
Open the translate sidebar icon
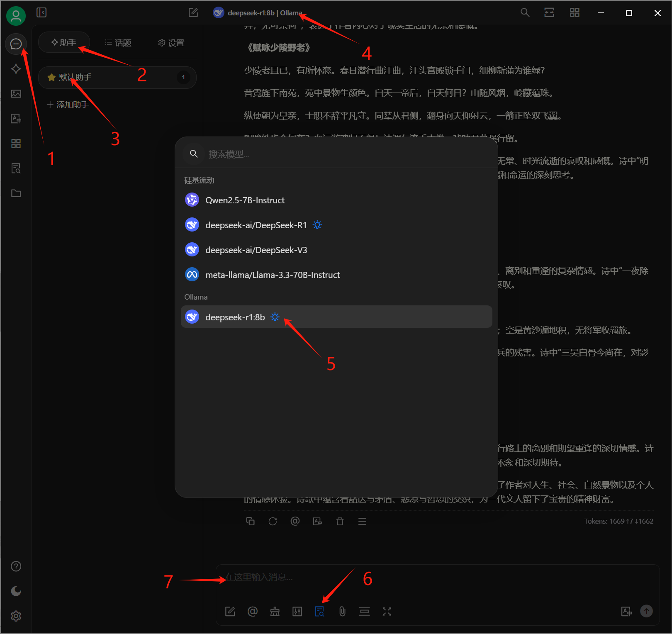click(x=16, y=119)
